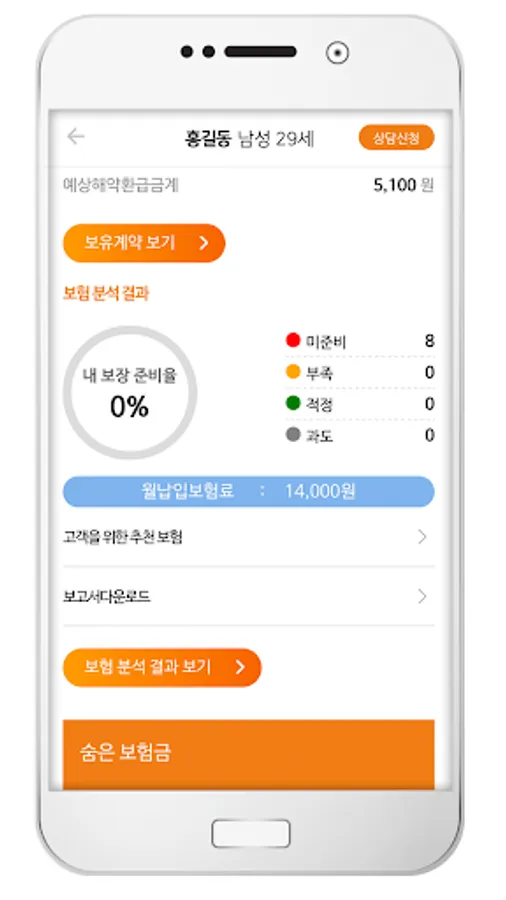Open 보고서다운로드 row

pyautogui.click(x=248, y=597)
